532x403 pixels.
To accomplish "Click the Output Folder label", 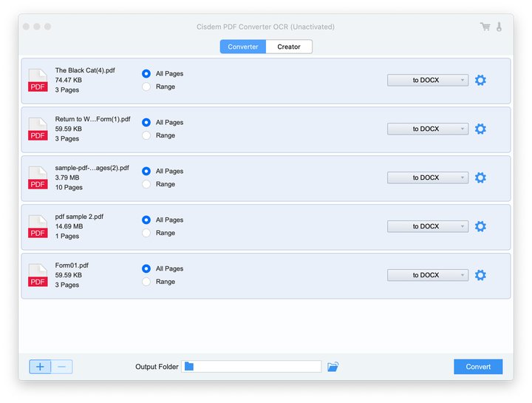I will tap(157, 367).
